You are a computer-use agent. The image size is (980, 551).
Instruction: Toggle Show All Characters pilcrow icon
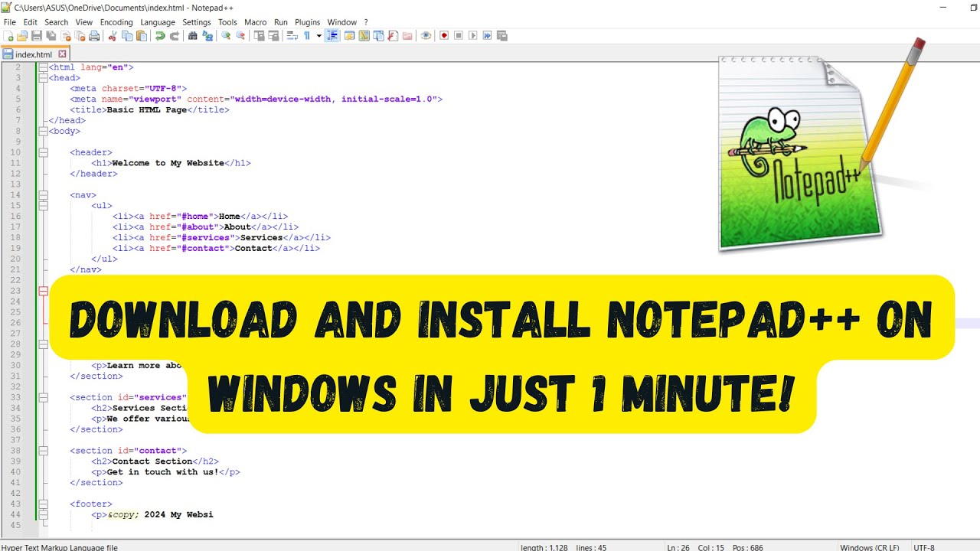click(307, 35)
